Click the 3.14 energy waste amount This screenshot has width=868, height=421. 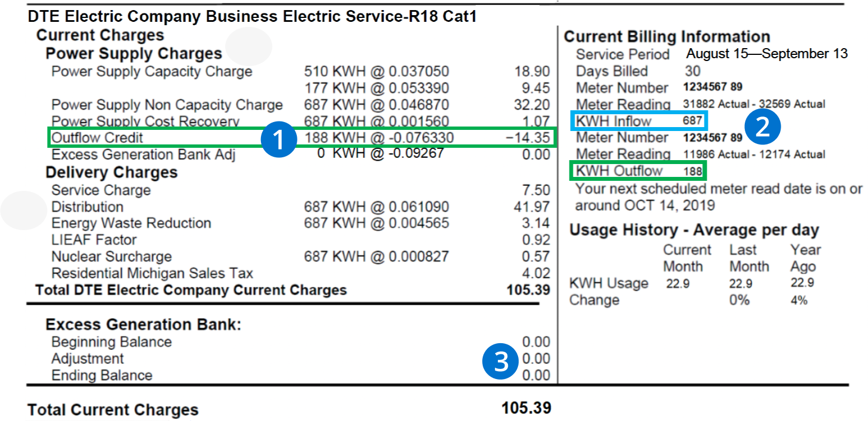pos(535,223)
